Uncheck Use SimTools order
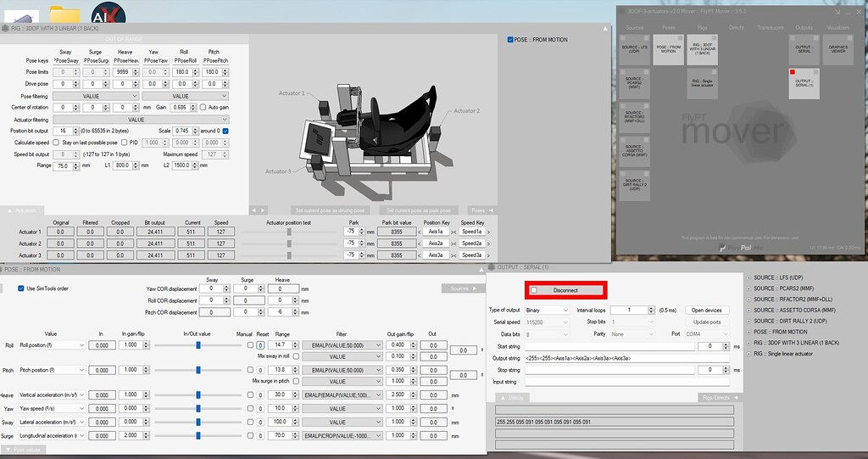This screenshot has width=868, height=459. point(21,288)
